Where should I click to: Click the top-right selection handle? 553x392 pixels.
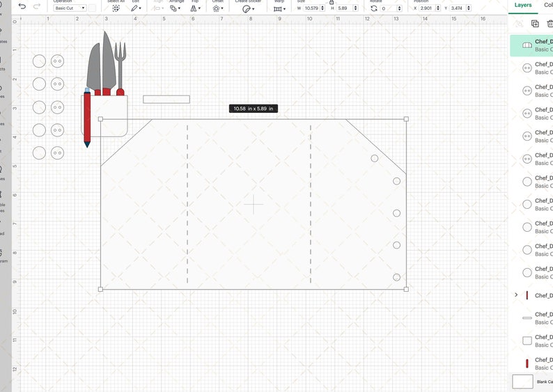[406, 119]
